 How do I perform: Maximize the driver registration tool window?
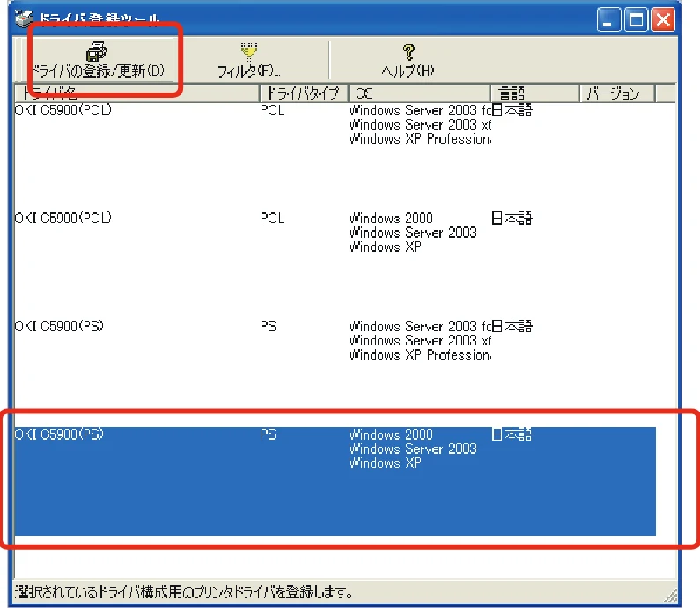pos(636,19)
